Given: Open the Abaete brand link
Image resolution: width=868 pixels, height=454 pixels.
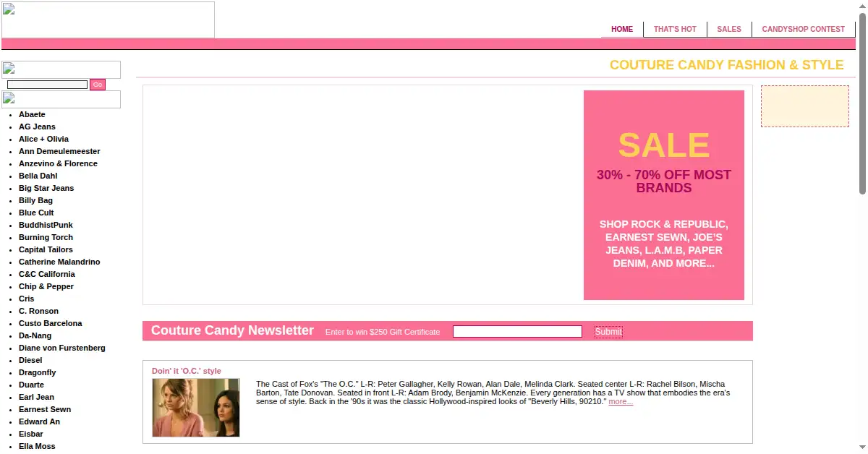Looking at the screenshot, I should tap(32, 114).
